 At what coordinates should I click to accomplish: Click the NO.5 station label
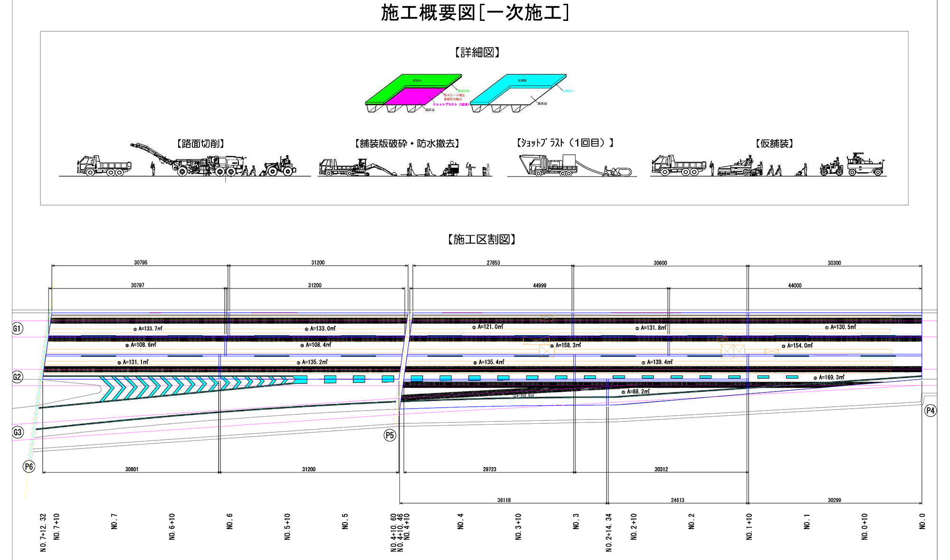(345, 521)
